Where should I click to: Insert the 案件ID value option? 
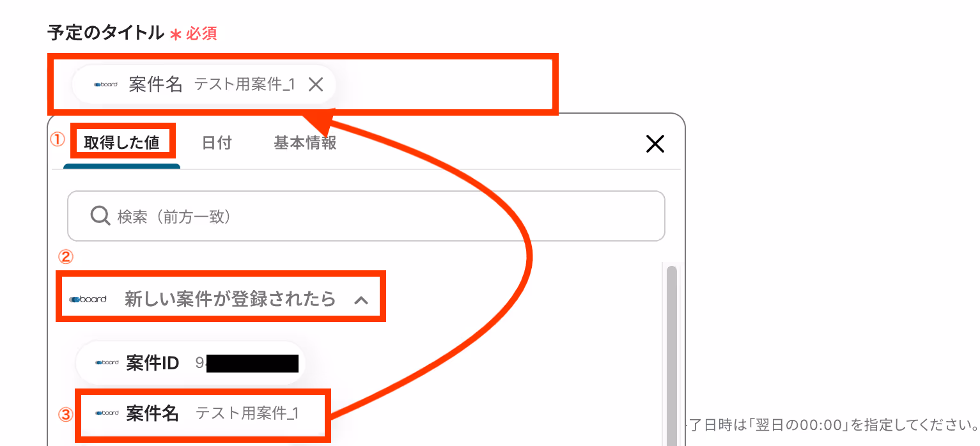pyautogui.click(x=190, y=363)
